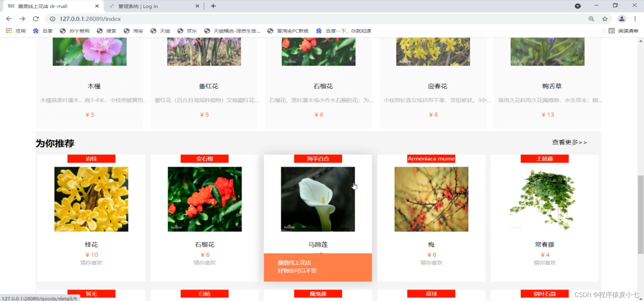Viewport: 644px width, 301px height.
Task: Click the 梅 plum blossom image
Action: click(x=431, y=199)
